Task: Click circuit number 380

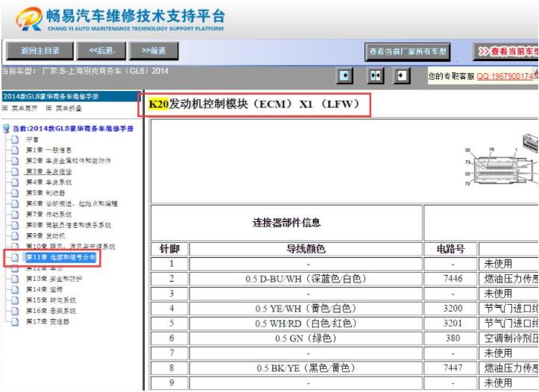Action: point(453,338)
